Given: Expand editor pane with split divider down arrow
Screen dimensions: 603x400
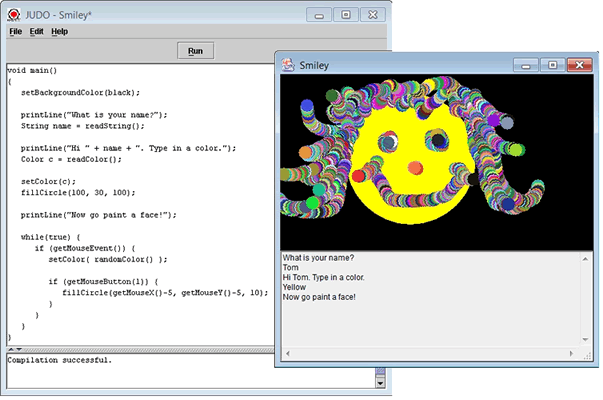Looking at the screenshot, I should pos(20,347).
